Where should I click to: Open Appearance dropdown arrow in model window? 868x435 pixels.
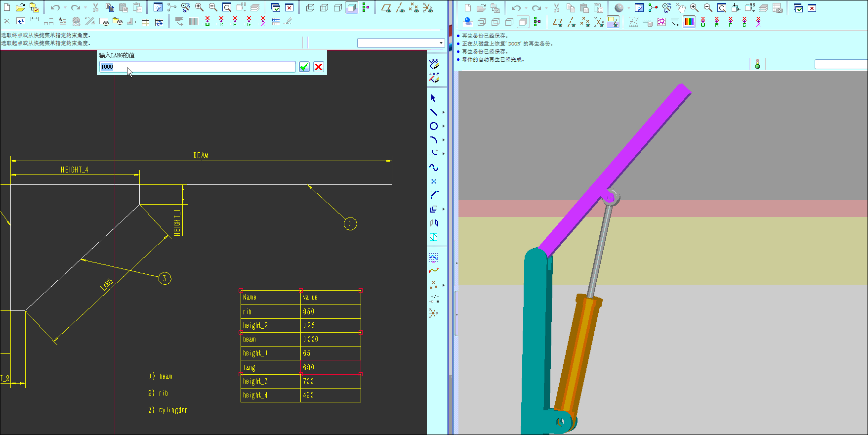(629, 7)
